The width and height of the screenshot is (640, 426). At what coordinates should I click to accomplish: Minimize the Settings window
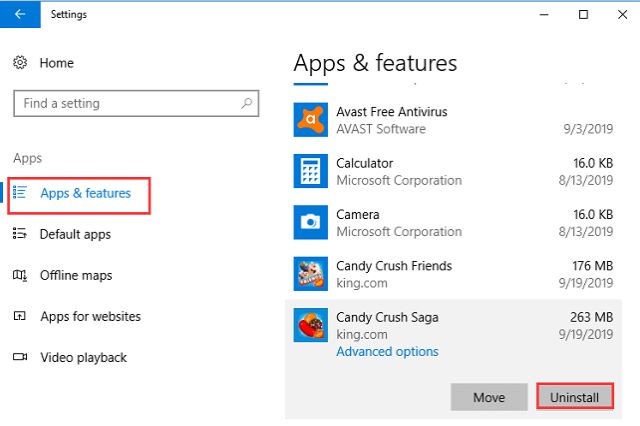pyautogui.click(x=544, y=15)
